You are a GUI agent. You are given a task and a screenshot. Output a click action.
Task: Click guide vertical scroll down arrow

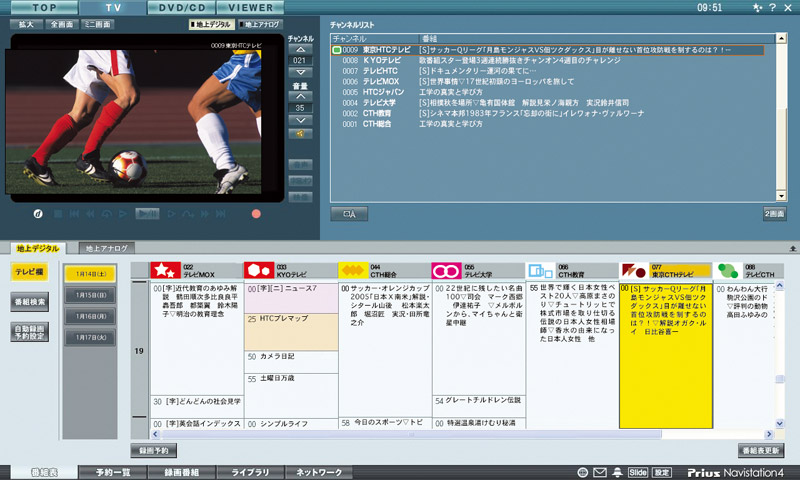[x=780, y=423]
